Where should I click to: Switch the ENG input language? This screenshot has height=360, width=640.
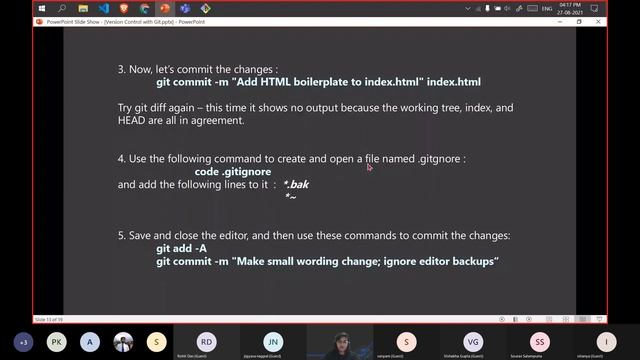point(547,9)
